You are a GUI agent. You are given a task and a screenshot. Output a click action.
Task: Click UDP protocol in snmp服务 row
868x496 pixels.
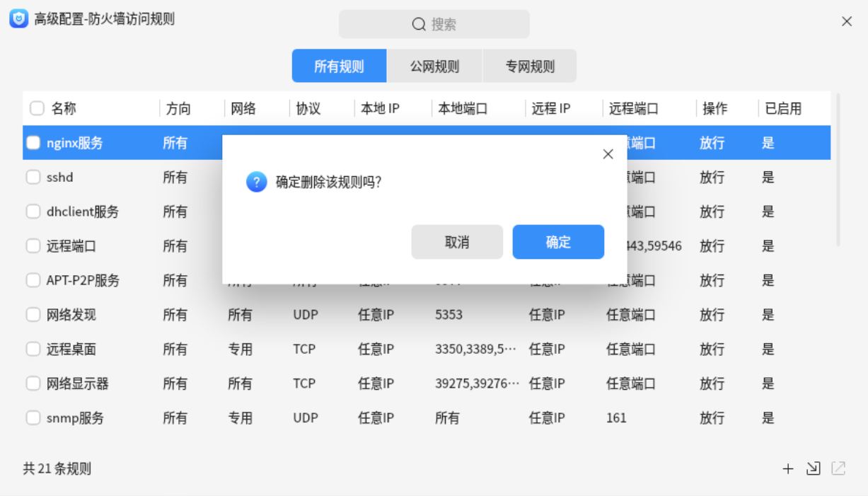(306, 418)
